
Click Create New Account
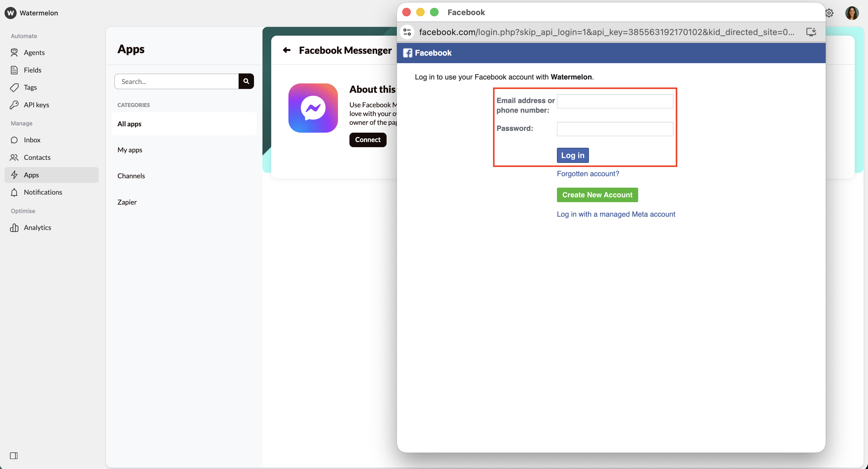pos(597,195)
